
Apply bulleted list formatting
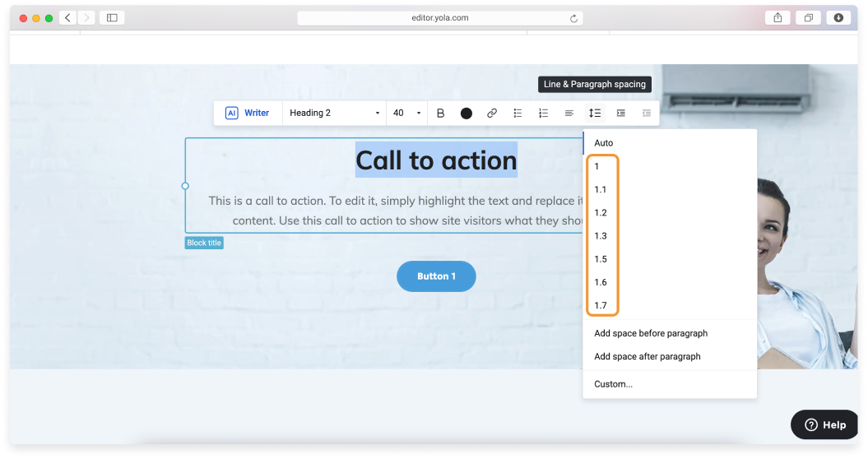click(518, 113)
